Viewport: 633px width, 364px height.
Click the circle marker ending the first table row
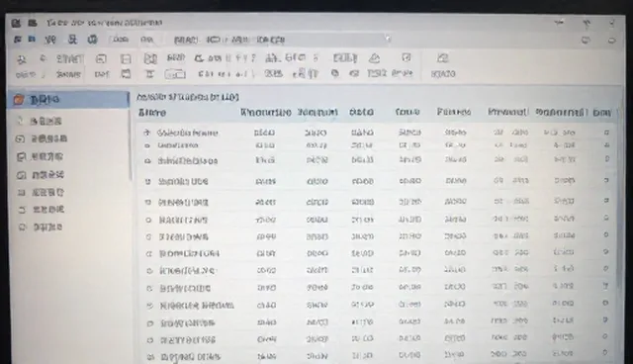606,132
